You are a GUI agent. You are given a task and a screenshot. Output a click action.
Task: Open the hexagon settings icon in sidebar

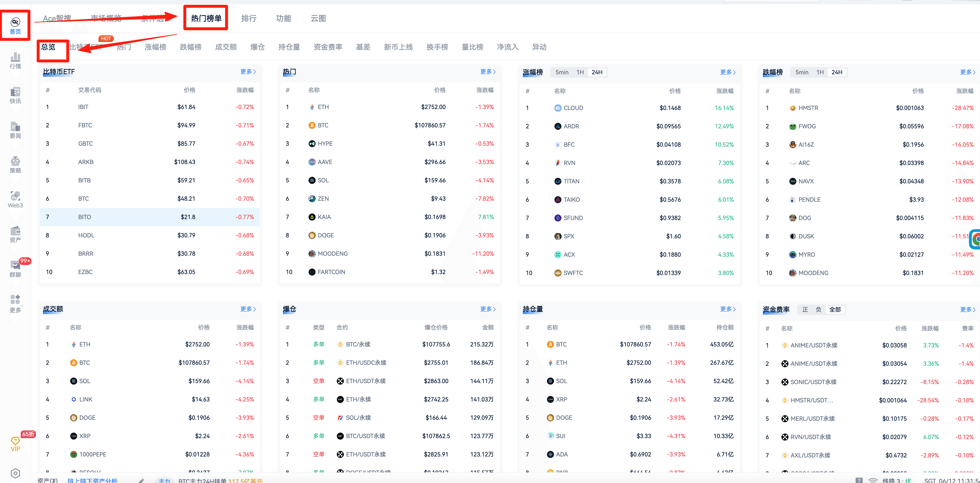coord(15,473)
